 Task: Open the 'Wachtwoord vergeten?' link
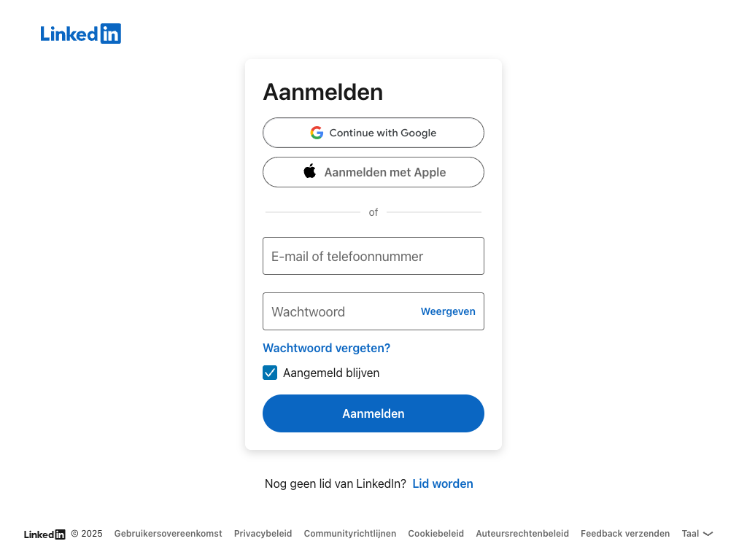click(326, 348)
